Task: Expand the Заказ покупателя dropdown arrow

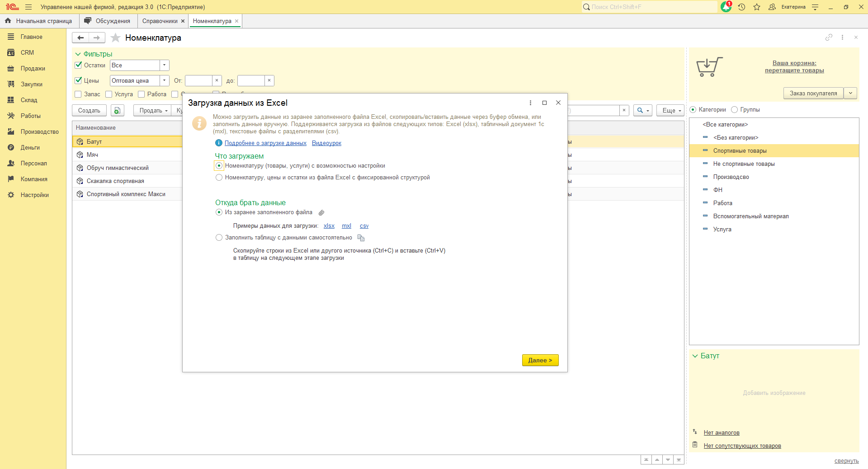Action: (x=850, y=93)
